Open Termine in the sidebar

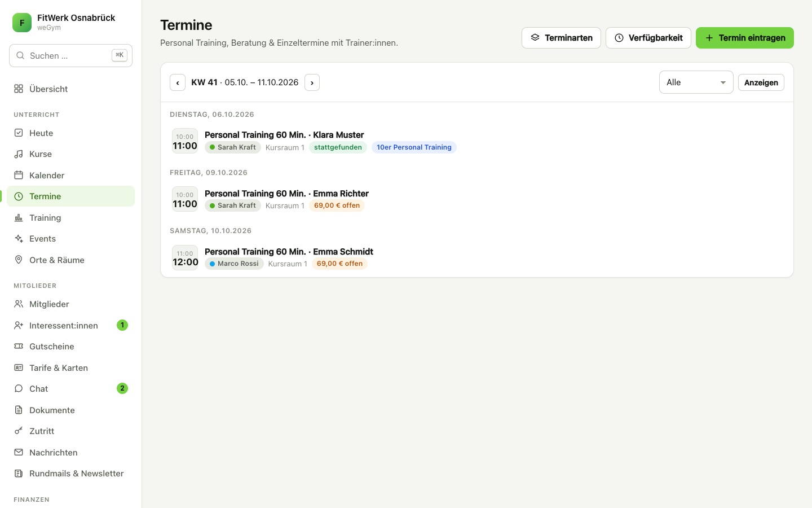coord(71,196)
